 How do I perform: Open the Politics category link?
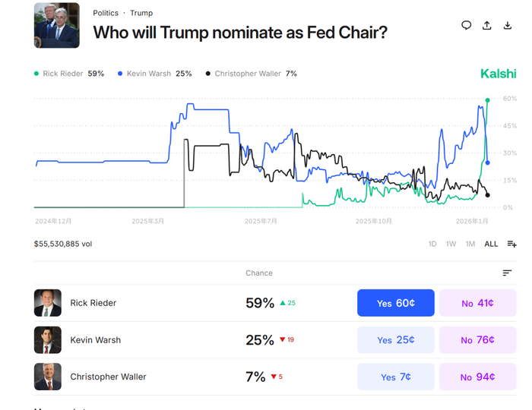106,13
